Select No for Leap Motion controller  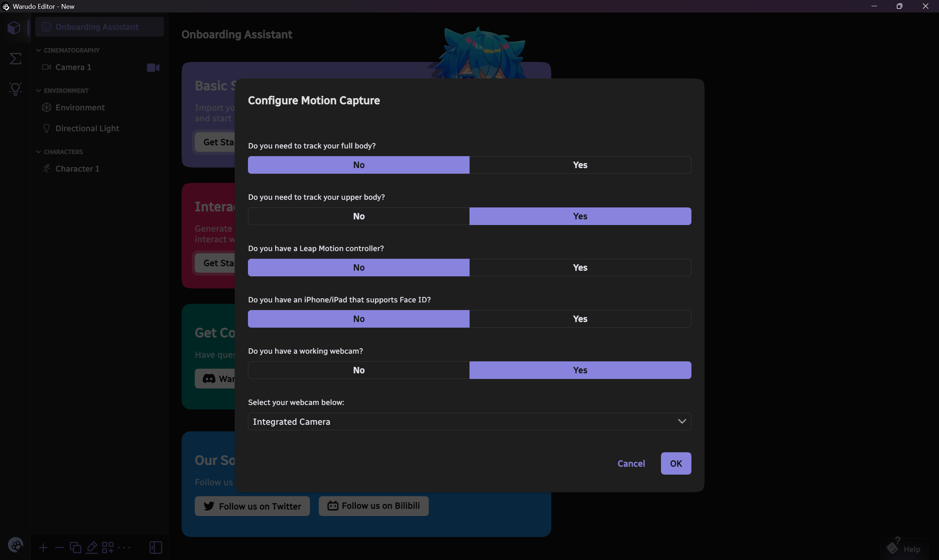pyautogui.click(x=359, y=268)
